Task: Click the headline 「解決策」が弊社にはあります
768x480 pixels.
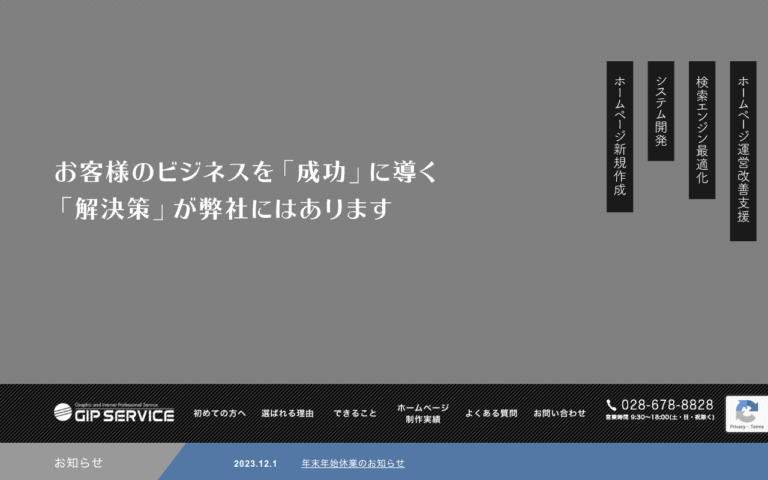Action: click(x=223, y=210)
